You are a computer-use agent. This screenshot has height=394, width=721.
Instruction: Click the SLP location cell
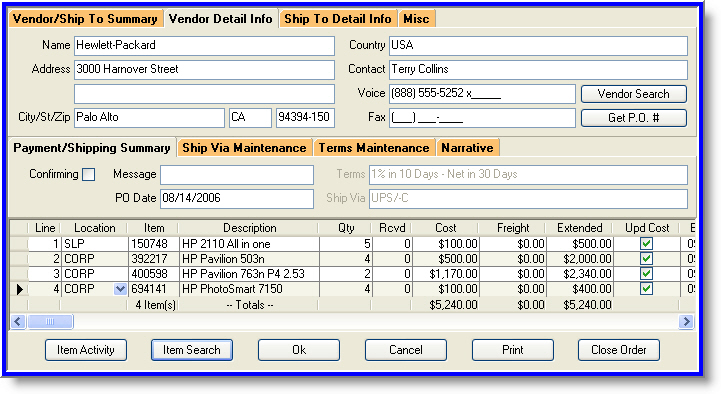(95, 244)
